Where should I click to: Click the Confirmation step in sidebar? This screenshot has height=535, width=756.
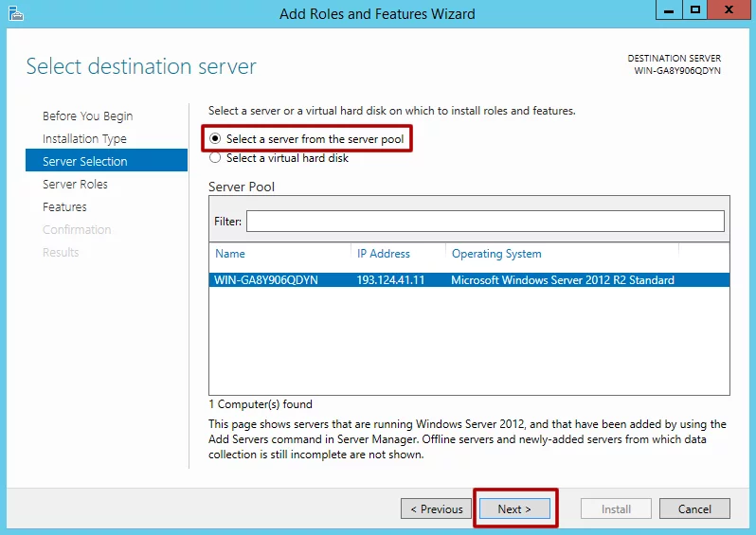point(77,229)
